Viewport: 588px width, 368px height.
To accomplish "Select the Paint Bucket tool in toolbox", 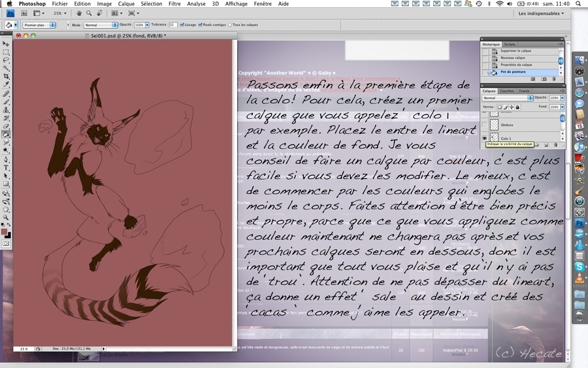I will coord(6,134).
